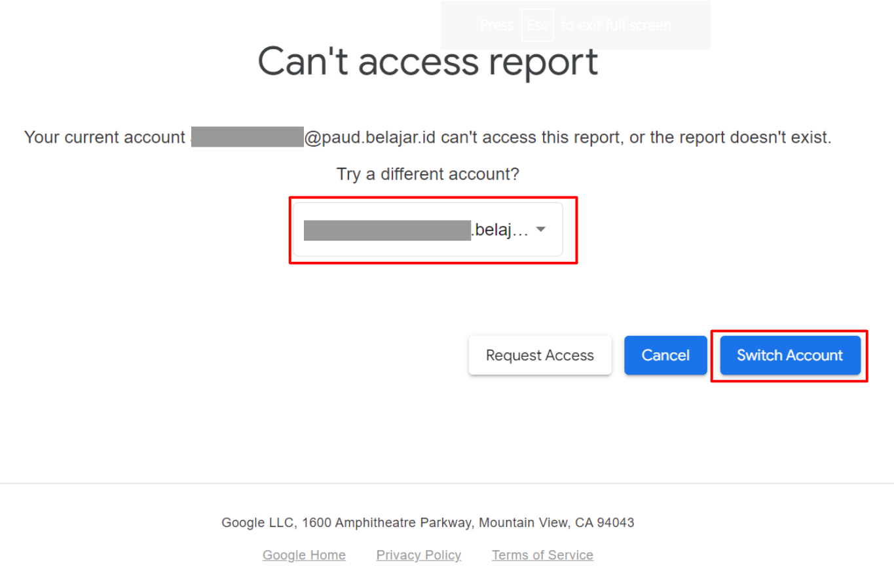Viewport: 894px width, 588px height.
Task: Click the "Can't access report" heading
Action: (428, 62)
